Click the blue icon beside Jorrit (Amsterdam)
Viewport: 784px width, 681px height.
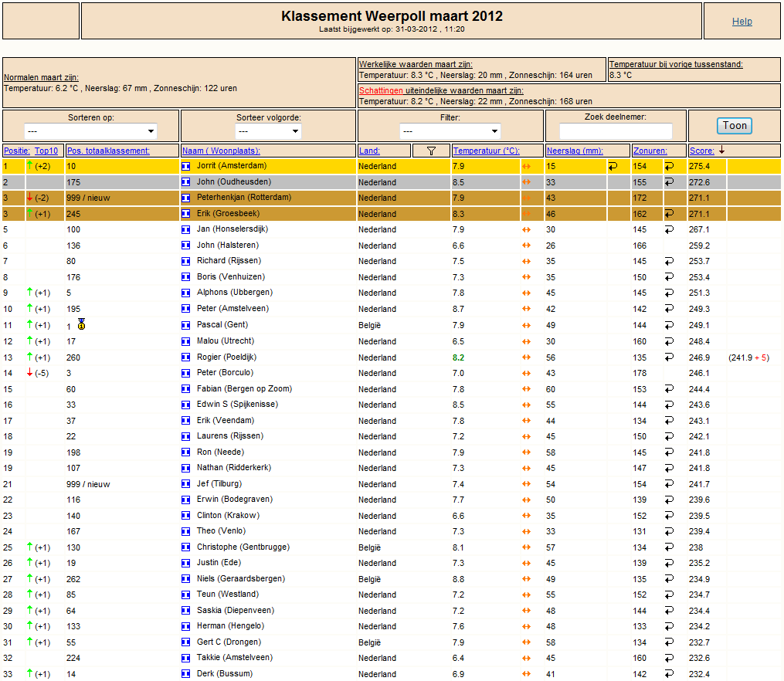click(185, 166)
